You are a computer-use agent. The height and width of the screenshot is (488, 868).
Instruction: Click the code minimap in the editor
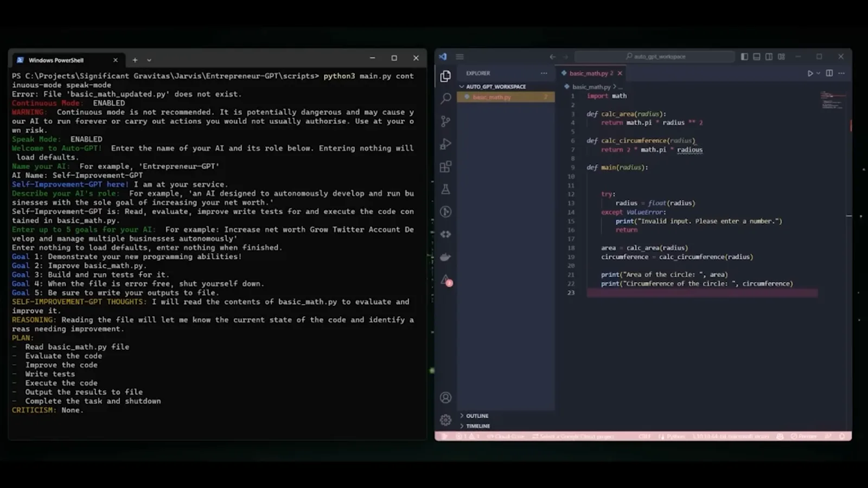pos(833,100)
